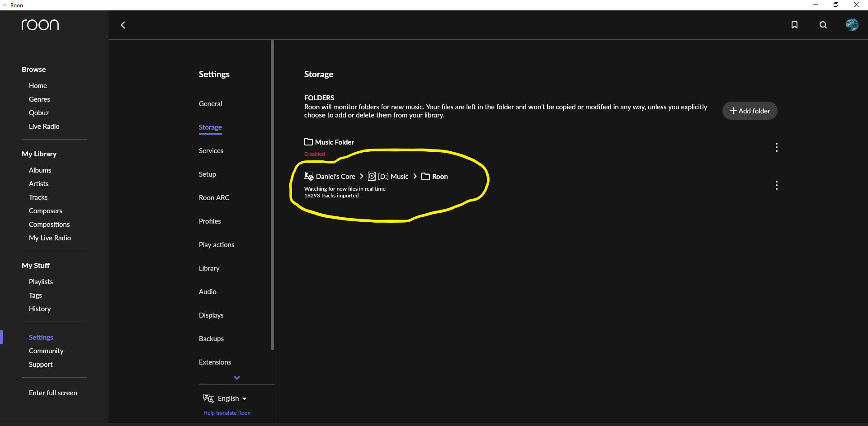Image resolution: width=868 pixels, height=426 pixels.
Task: Open Audio settings tab
Action: point(208,292)
